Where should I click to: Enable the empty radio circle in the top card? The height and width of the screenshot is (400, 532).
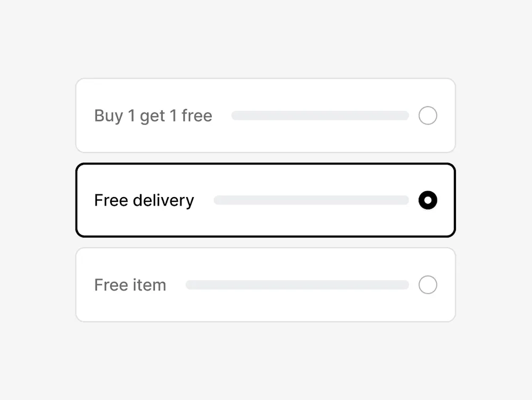[428, 116]
